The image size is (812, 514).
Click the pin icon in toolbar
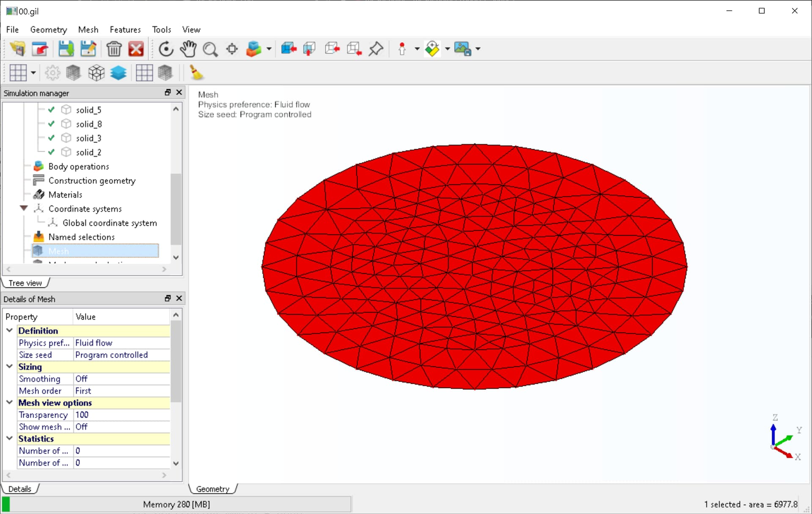376,49
